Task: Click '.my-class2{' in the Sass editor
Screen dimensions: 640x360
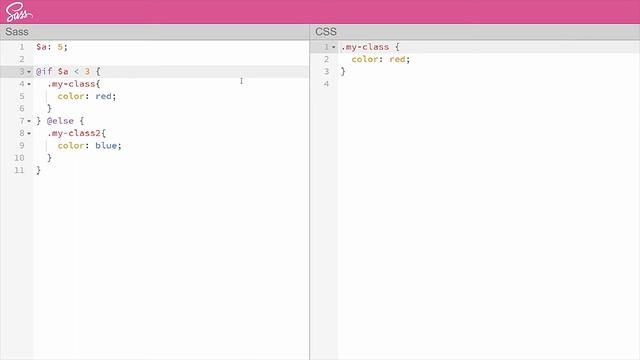Action: pos(76,133)
